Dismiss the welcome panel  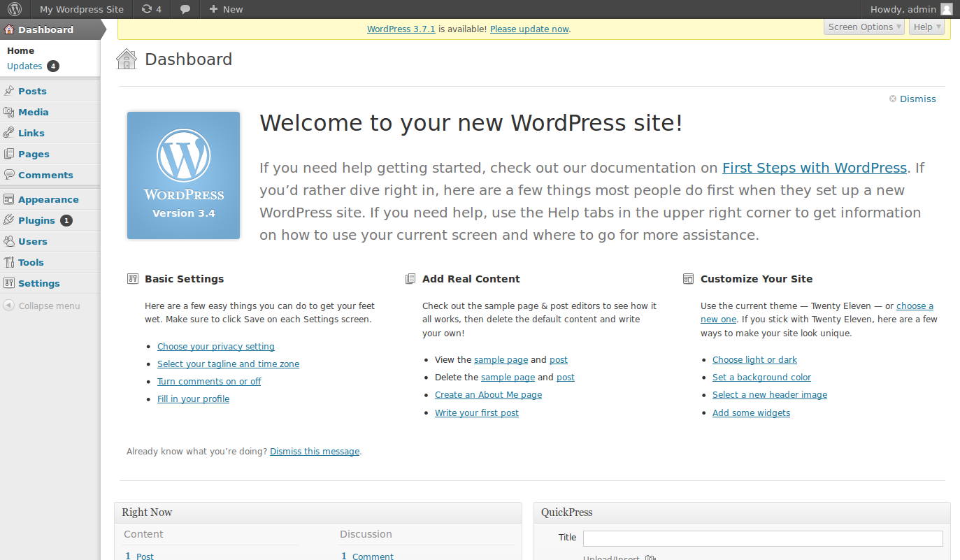917,99
